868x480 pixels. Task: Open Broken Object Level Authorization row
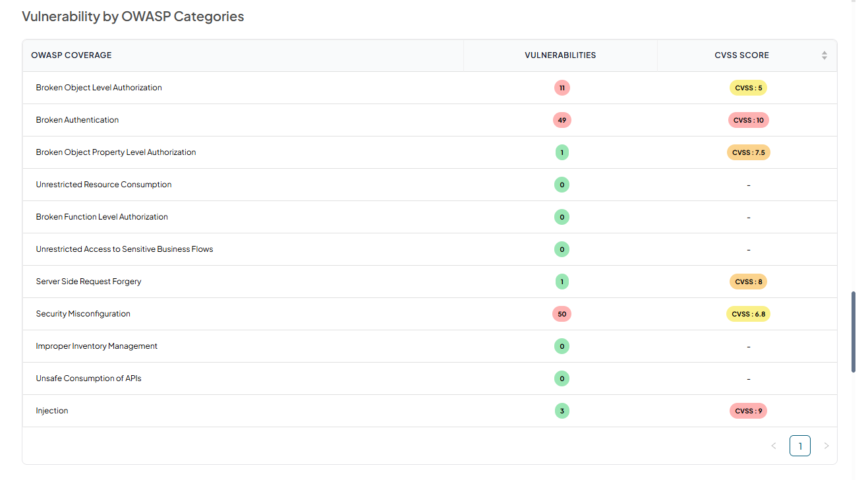pyautogui.click(x=430, y=88)
